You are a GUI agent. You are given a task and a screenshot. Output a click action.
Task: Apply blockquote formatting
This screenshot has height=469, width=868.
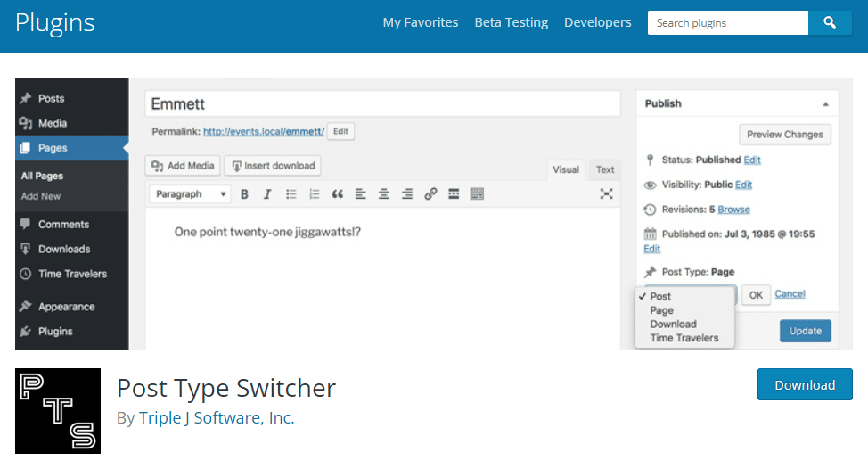[337, 194]
